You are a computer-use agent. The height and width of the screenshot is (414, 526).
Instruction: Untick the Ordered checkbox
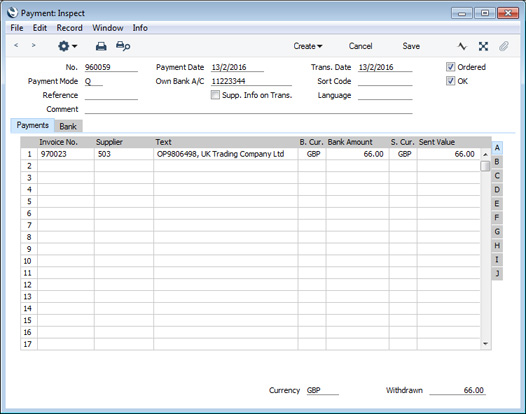[450, 67]
